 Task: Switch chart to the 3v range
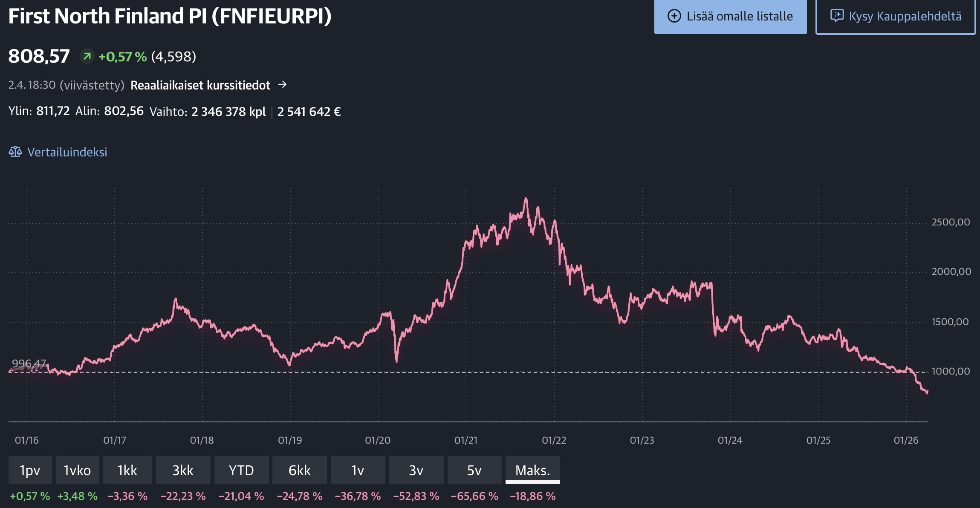416,470
